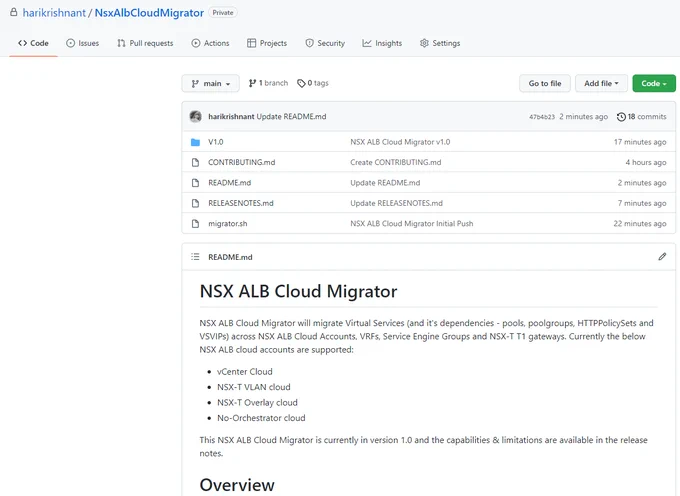Screen dimensions: 680x496
Task: Click harikrishnant owner link in header
Action: [54, 13]
